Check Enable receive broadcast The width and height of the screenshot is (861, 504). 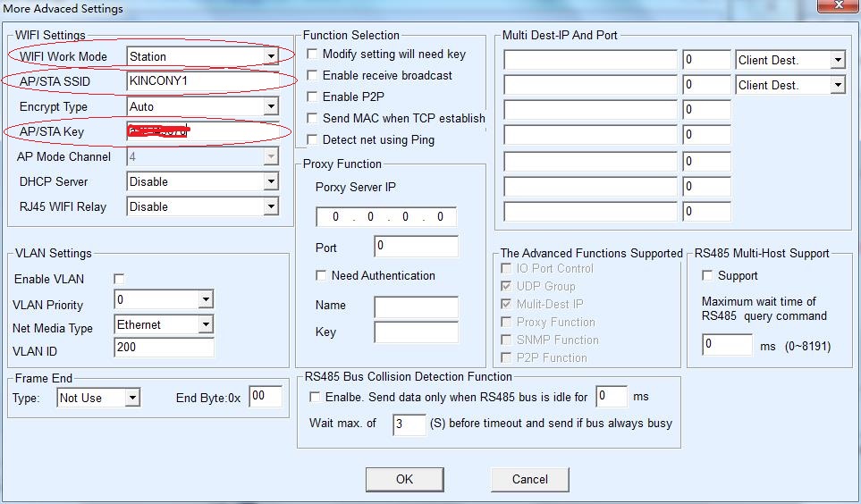(x=313, y=76)
